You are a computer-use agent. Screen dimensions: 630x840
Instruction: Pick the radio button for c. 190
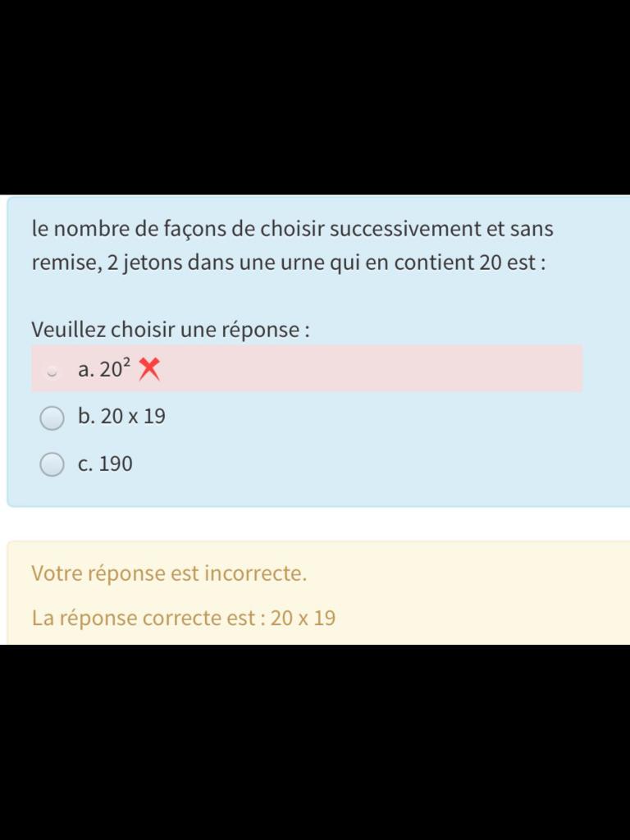(x=52, y=465)
